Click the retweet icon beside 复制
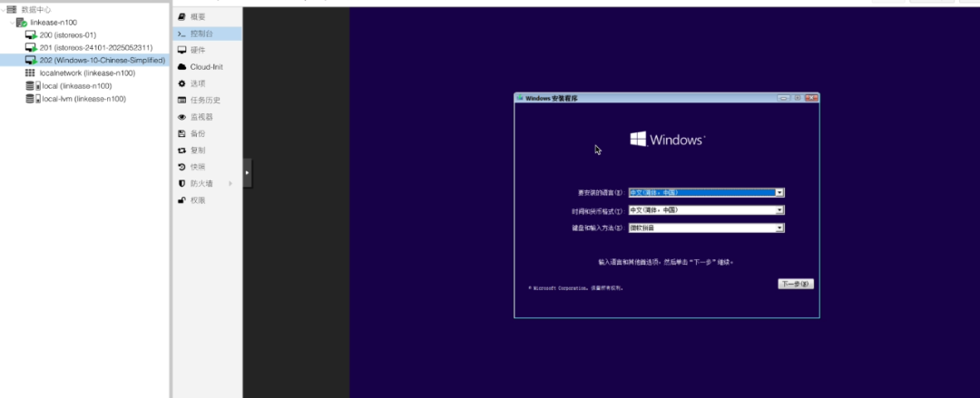This screenshot has height=398, width=980. [181, 150]
